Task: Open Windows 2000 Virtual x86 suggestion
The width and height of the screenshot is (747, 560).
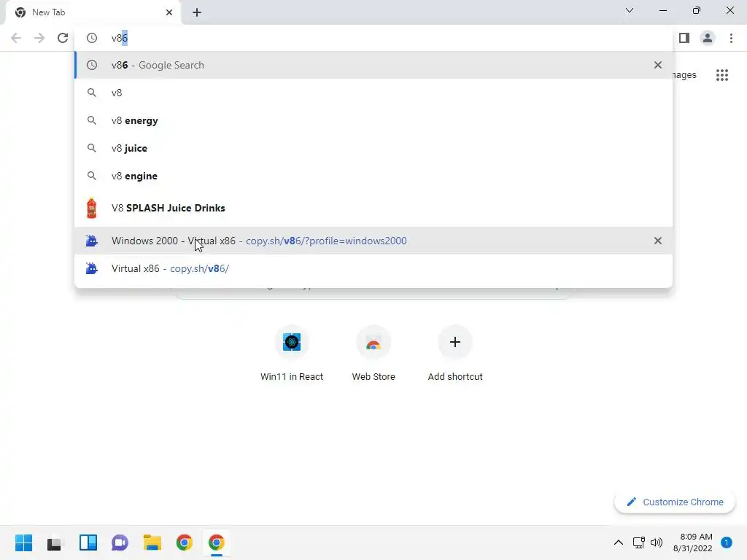Action: coord(373,241)
